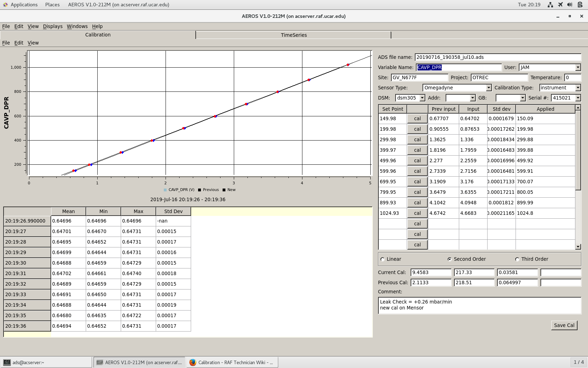
Task: Open the Displays menu
Action: (x=52, y=26)
